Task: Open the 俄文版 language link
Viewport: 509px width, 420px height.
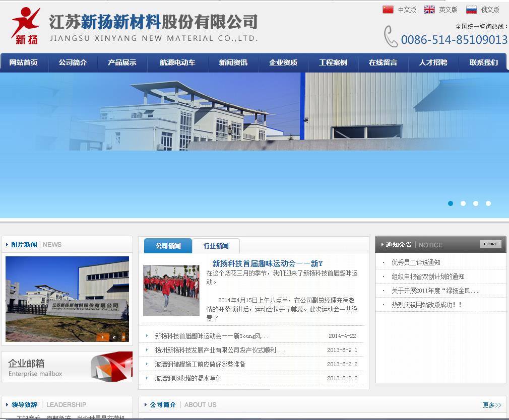Action: coord(490,10)
